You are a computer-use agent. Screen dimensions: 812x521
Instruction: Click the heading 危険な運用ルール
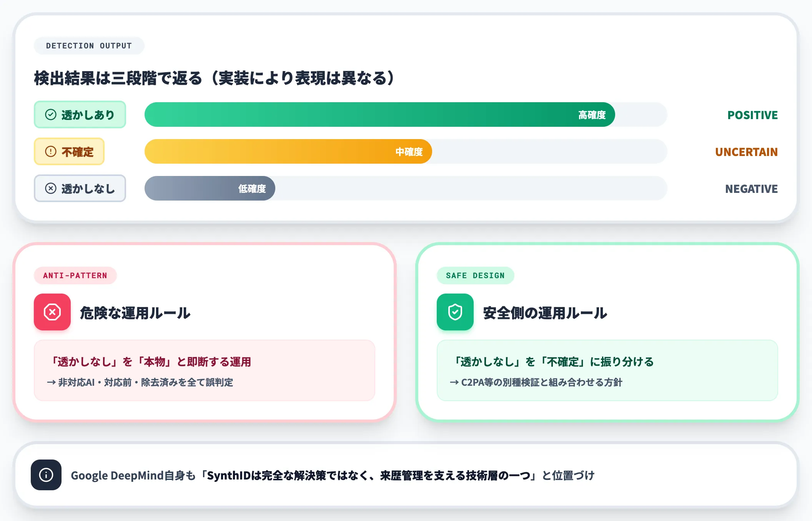pos(135,313)
